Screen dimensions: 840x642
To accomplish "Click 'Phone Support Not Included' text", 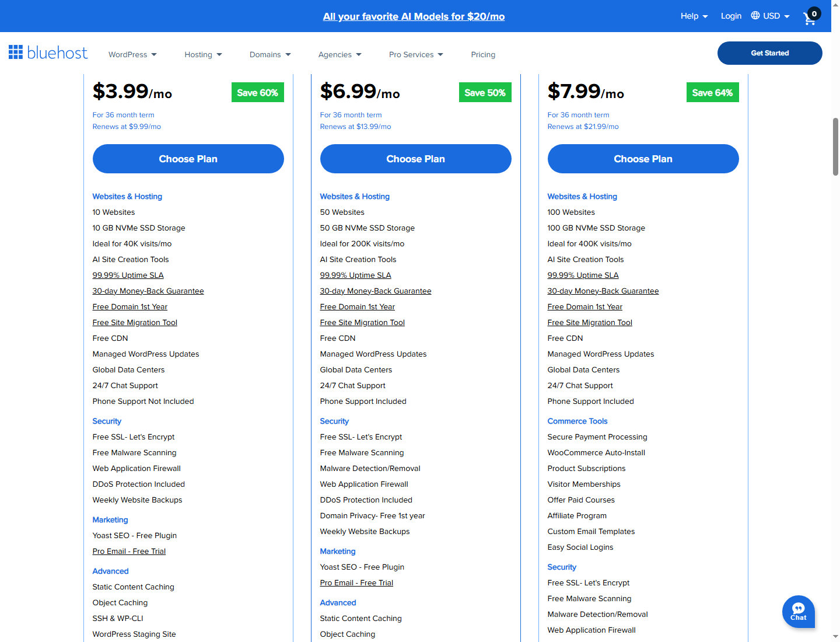I will pos(143,401).
